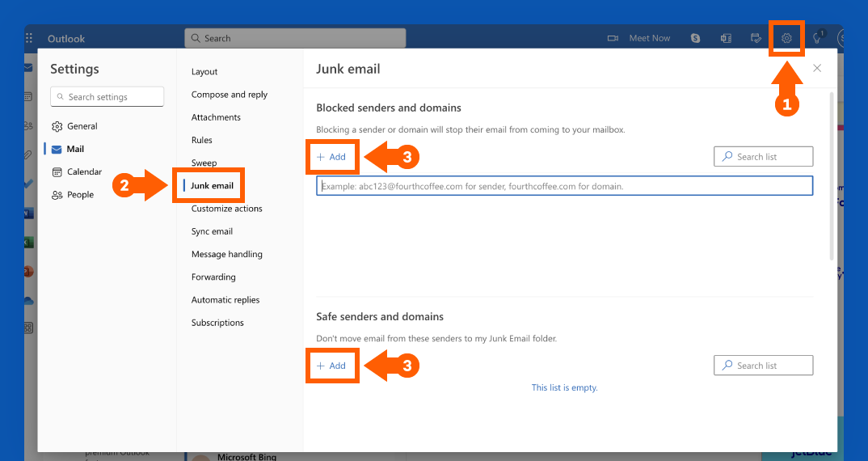
Task: Open Forwarding settings
Action: point(213,277)
